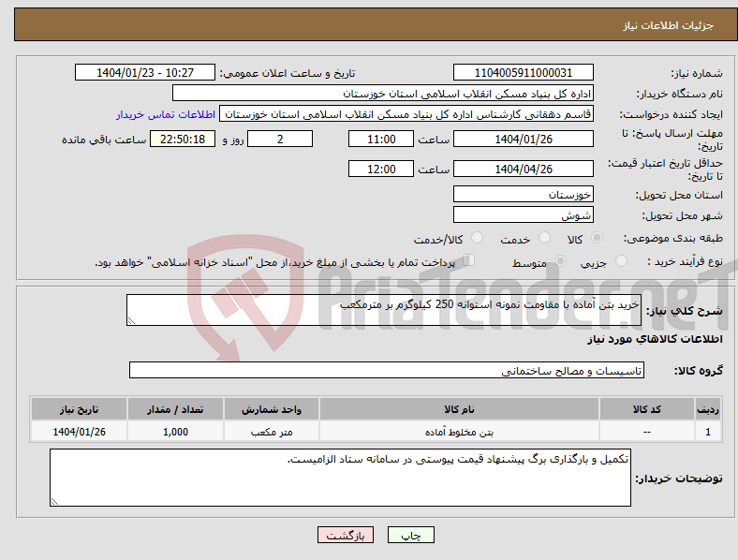Click the چاپ (print) button

410,535
